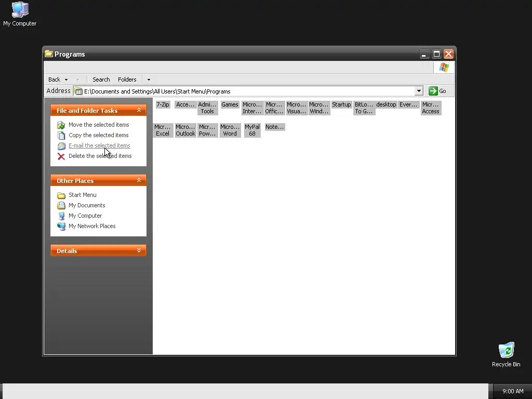This screenshot has width=532, height=399.
Task: Click the Move the selected items icon
Action: (x=61, y=125)
